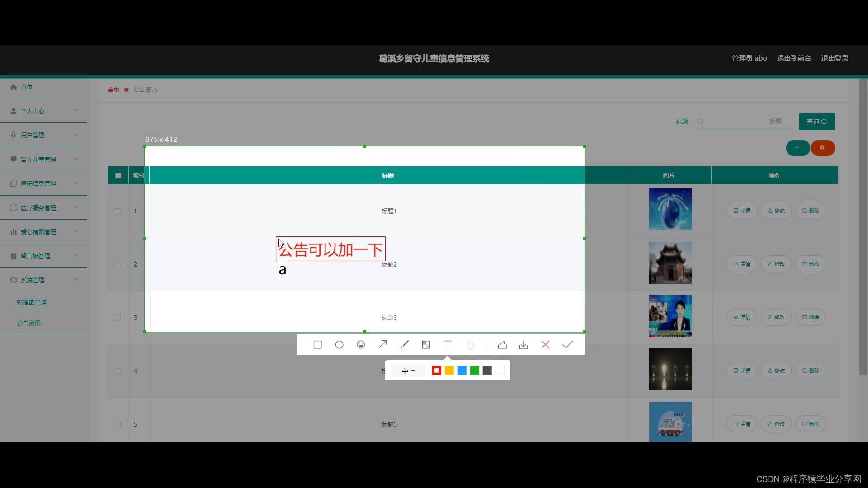Click the download save screenshot icon
This screenshot has width=868, height=488.
[x=524, y=345]
